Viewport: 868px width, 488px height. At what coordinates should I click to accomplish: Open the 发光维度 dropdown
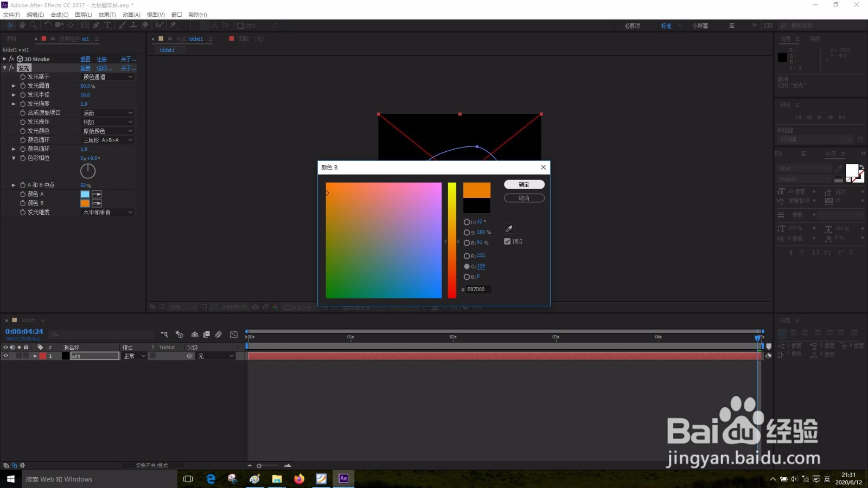(107, 213)
